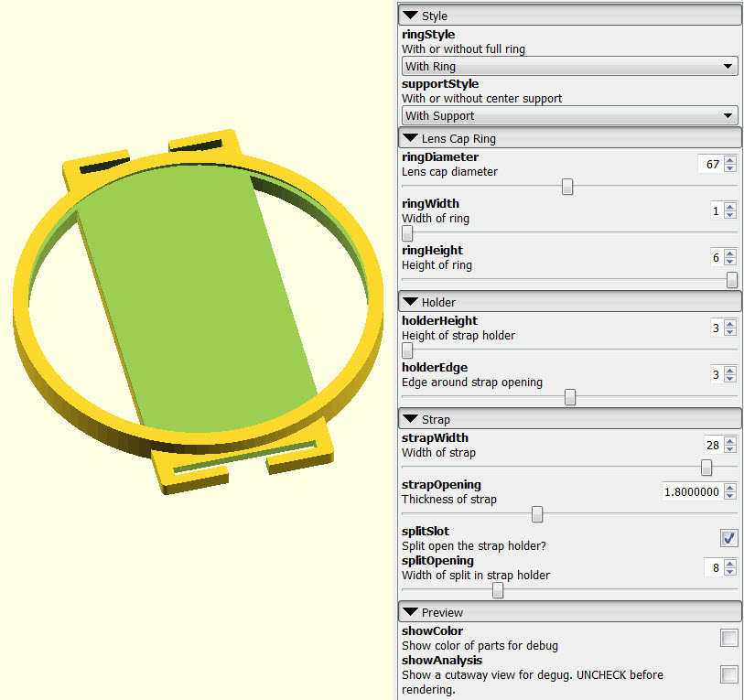The width and height of the screenshot is (744, 700).
Task: Decrease holderHeight with down arrow
Action: [x=730, y=332]
